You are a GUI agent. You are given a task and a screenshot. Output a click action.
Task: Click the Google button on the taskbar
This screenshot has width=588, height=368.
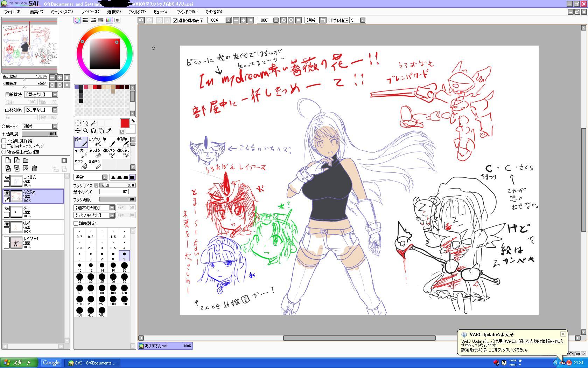tap(51, 363)
